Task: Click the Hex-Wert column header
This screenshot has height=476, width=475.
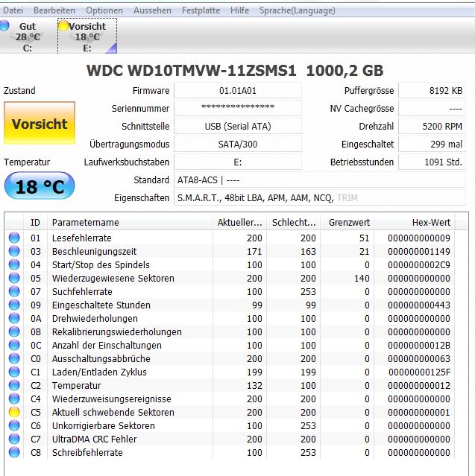Action: coord(415,223)
